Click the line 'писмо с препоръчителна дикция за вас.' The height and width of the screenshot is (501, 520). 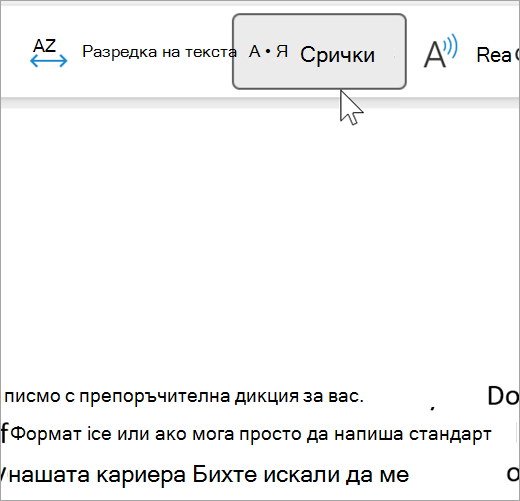(184, 396)
